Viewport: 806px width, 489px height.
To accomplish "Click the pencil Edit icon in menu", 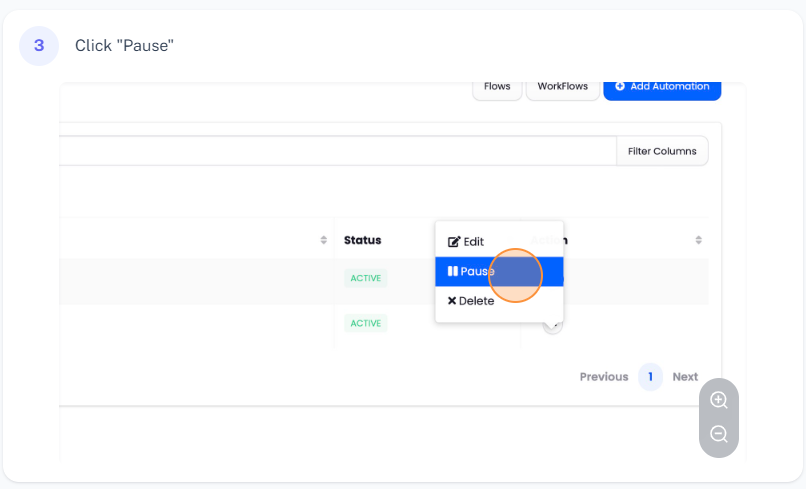I will click(454, 242).
